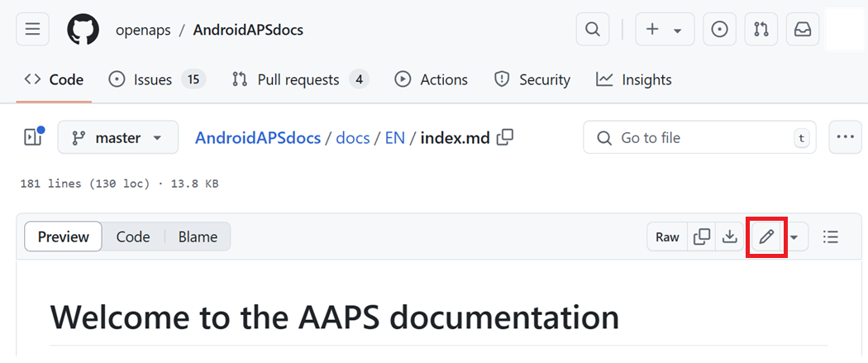The width and height of the screenshot is (868, 363).
Task: Open the hamburger navigation menu
Action: coord(33,29)
